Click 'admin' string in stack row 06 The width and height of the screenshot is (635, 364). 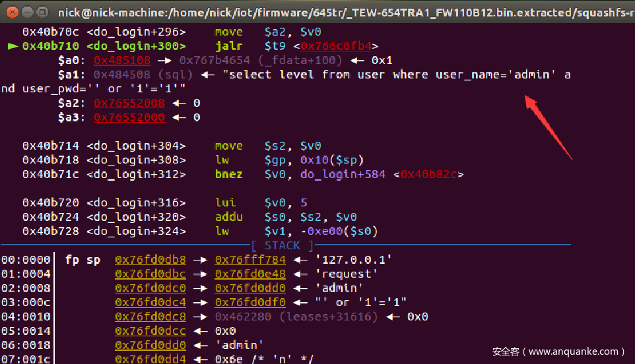pos(240,345)
